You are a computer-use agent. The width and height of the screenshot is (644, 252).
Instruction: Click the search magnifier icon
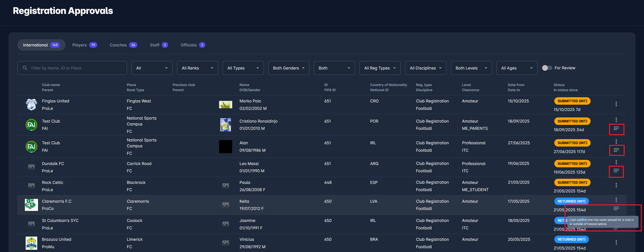point(25,68)
